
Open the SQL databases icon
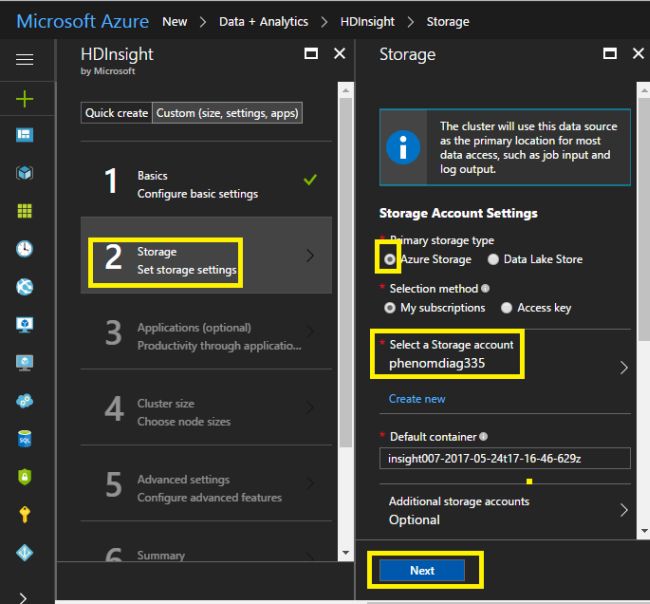coord(24,439)
